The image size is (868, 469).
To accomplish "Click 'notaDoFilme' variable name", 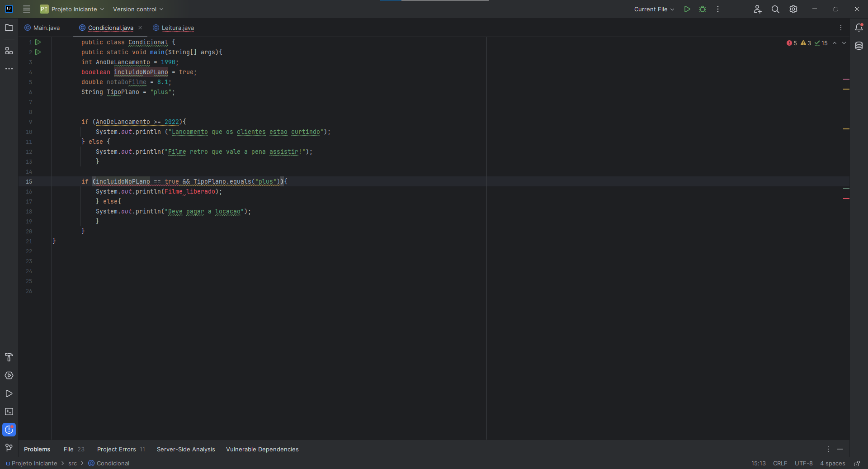I will [127, 82].
